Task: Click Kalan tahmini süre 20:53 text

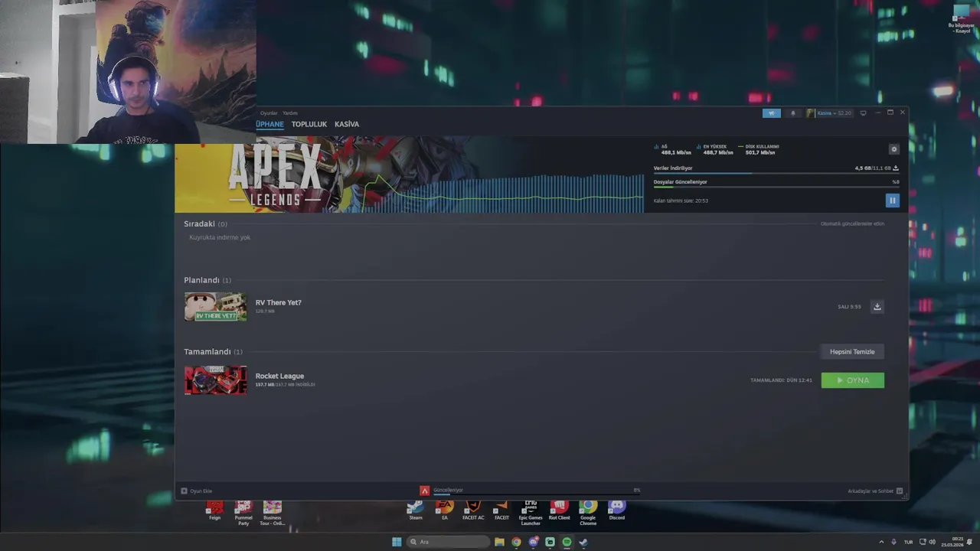Action: 681,201
